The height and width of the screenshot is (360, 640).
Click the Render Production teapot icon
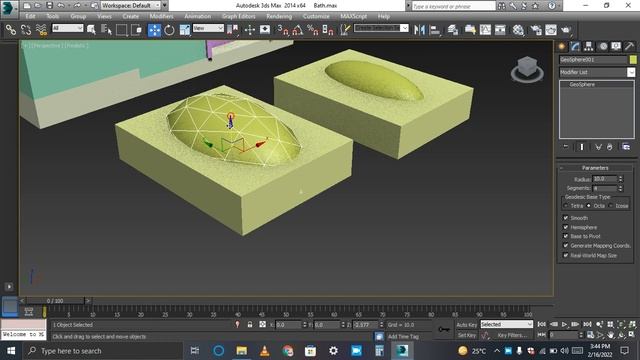point(566,30)
